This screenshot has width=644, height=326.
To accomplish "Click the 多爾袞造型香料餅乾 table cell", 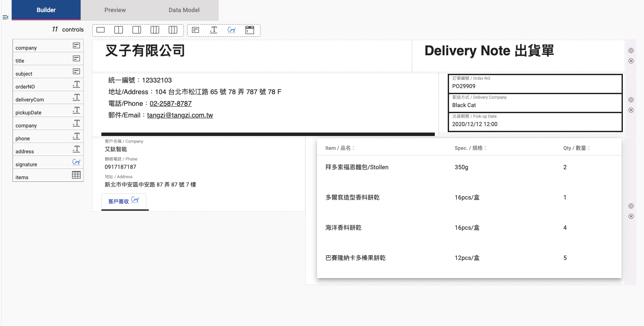I will pyautogui.click(x=352, y=197).
